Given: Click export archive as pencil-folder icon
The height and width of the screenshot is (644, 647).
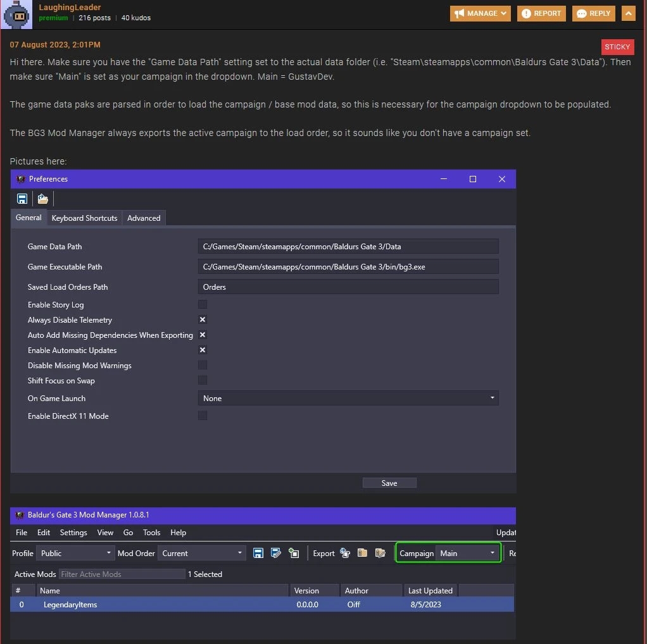Looking at the screenshot, I should click(380, 553).
